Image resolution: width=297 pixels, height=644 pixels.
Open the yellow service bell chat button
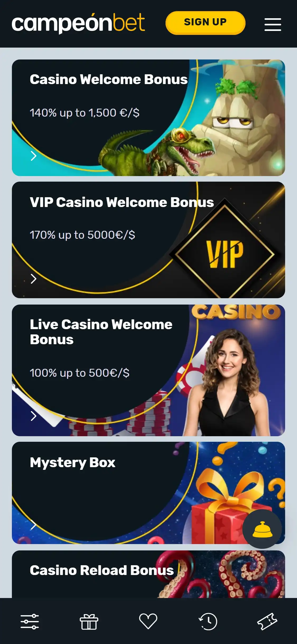[262, 529]
